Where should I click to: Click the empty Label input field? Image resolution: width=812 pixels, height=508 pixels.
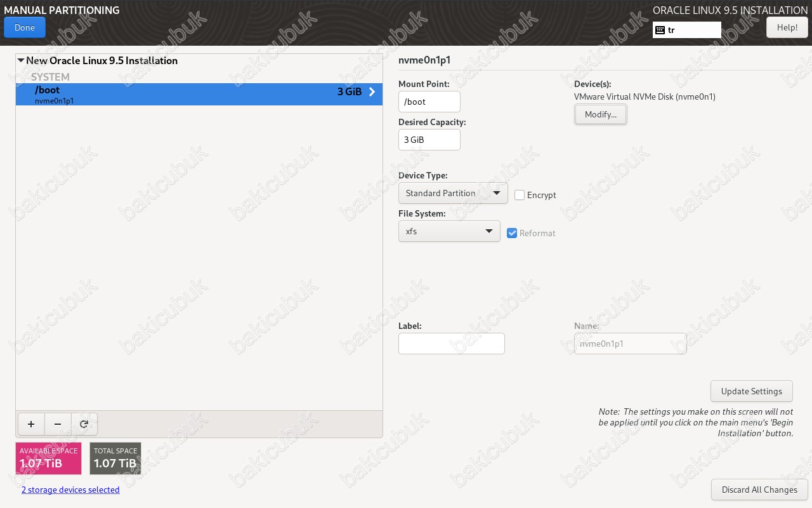point(452,344)
